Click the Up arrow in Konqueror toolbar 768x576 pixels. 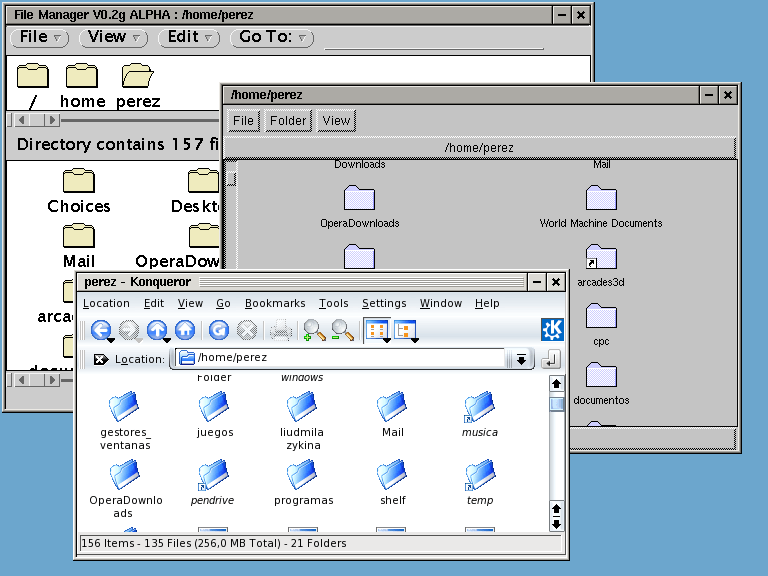coord(157,330)
